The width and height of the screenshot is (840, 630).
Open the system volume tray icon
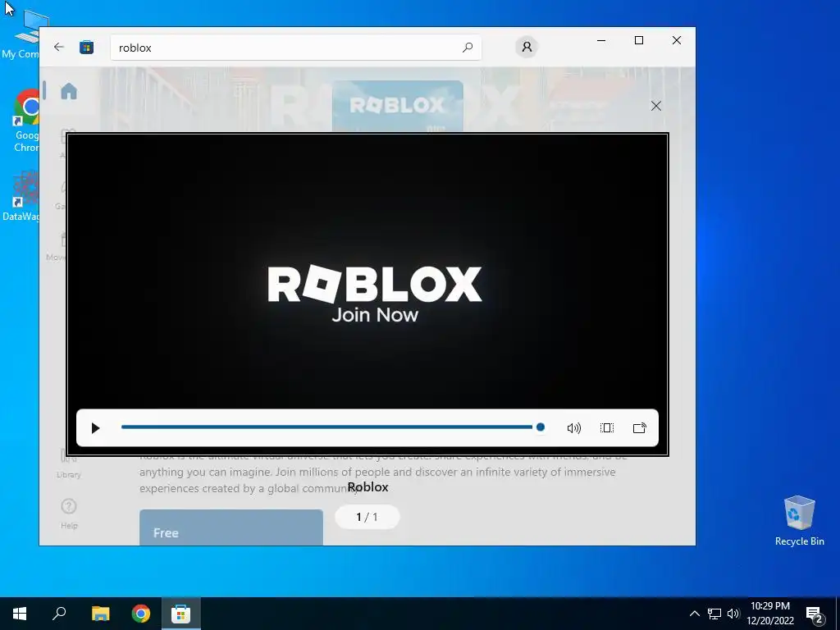(x=733, y=614)
